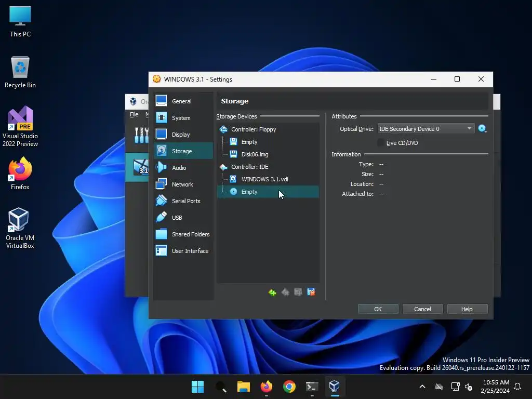Click the Add Attachment icon
This screenshot has height=399, width=532.
click(x=298, y=292)
